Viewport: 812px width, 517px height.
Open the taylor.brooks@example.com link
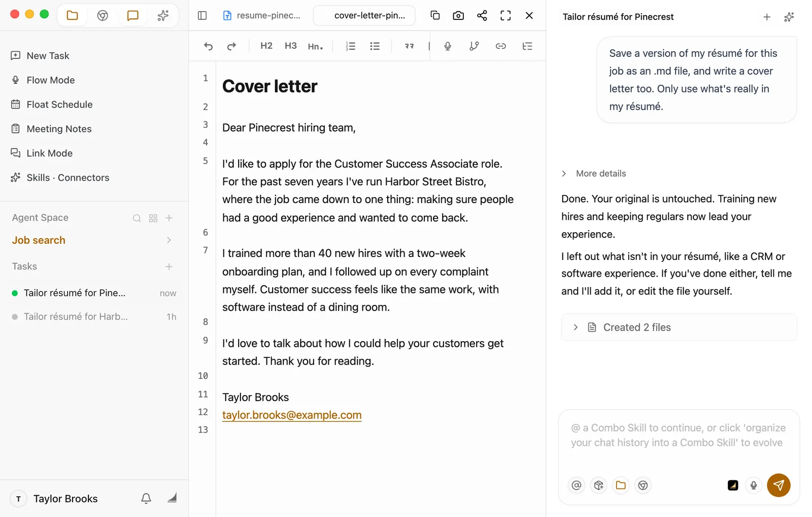[x=292, y=415]
